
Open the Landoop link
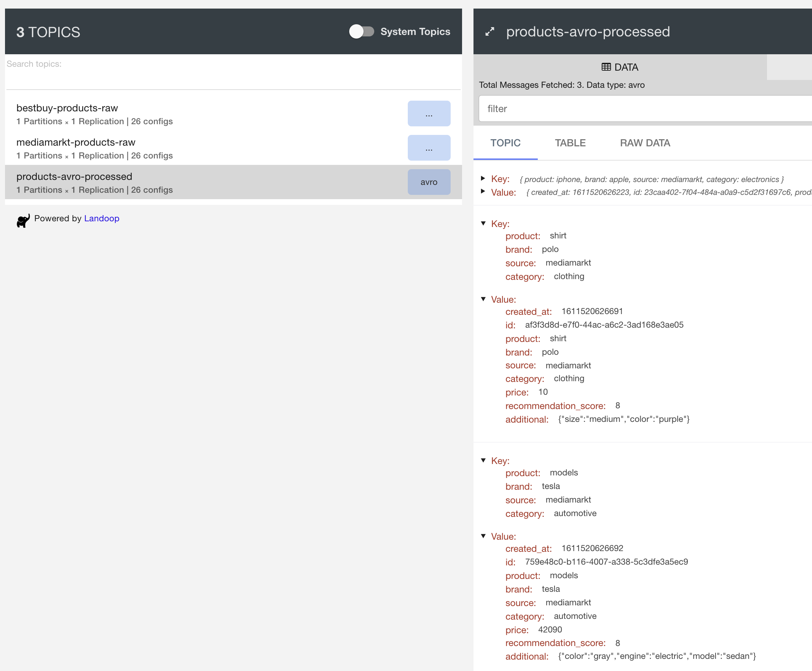pyautogui.click(x=102, y=218)
